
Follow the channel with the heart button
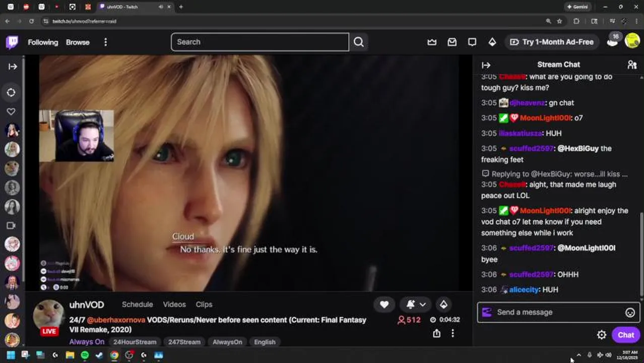384,305
